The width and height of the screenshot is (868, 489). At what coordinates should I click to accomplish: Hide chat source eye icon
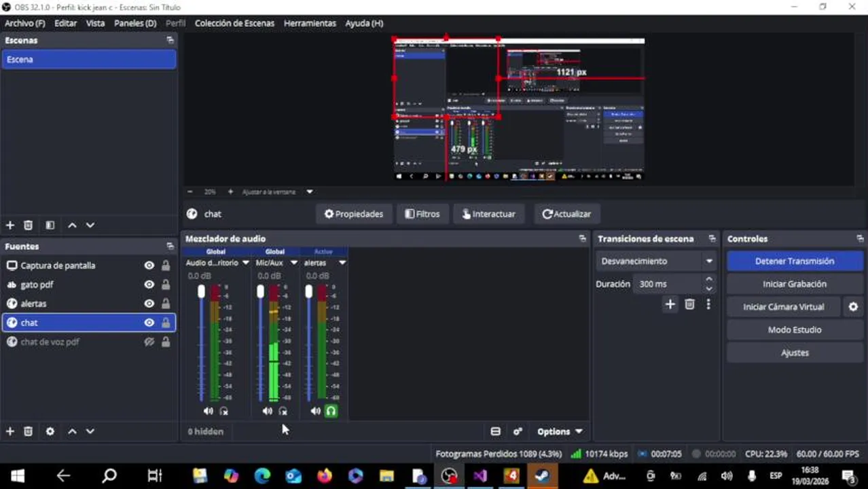pyautogui.click(x=149, y=323)
